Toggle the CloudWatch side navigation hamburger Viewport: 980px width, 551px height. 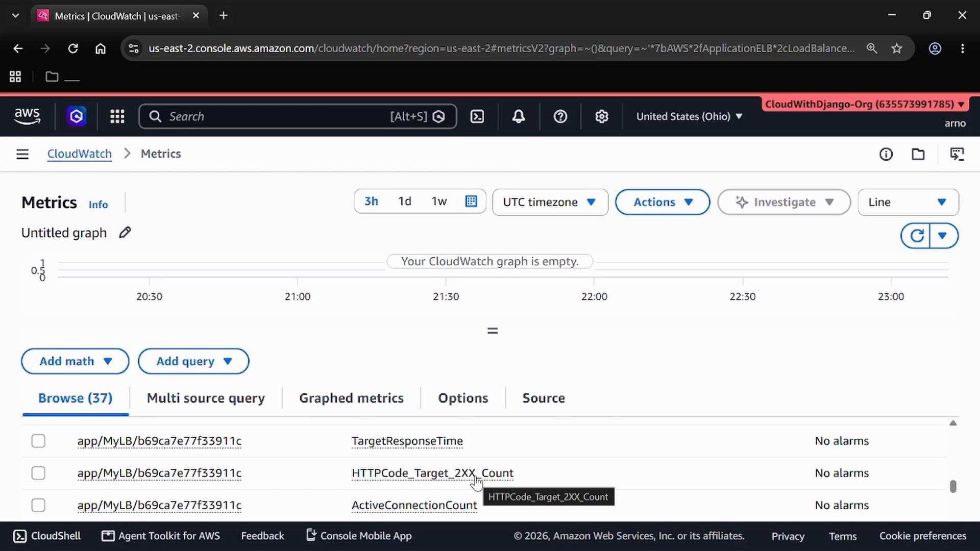click(22, 154)
